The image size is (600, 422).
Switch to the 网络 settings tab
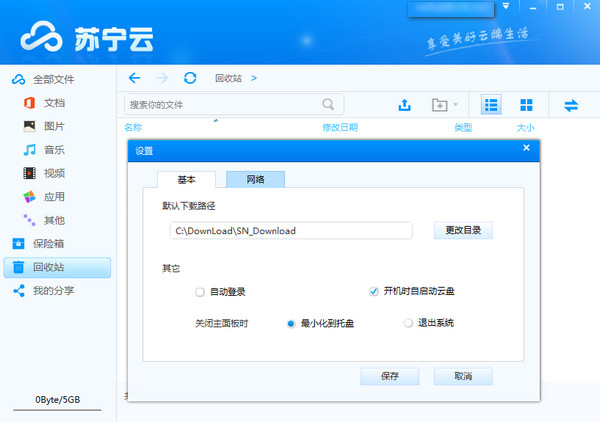[255, 180]
